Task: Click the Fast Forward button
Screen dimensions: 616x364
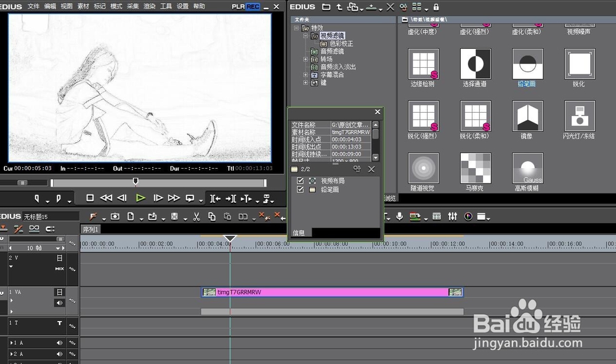Action: [174, 198]
